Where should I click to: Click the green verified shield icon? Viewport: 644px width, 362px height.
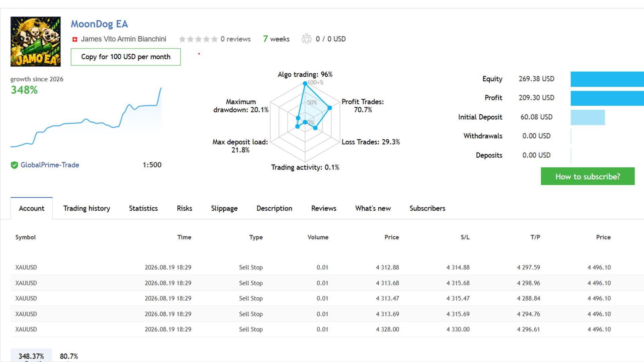[x=14, y=165]
